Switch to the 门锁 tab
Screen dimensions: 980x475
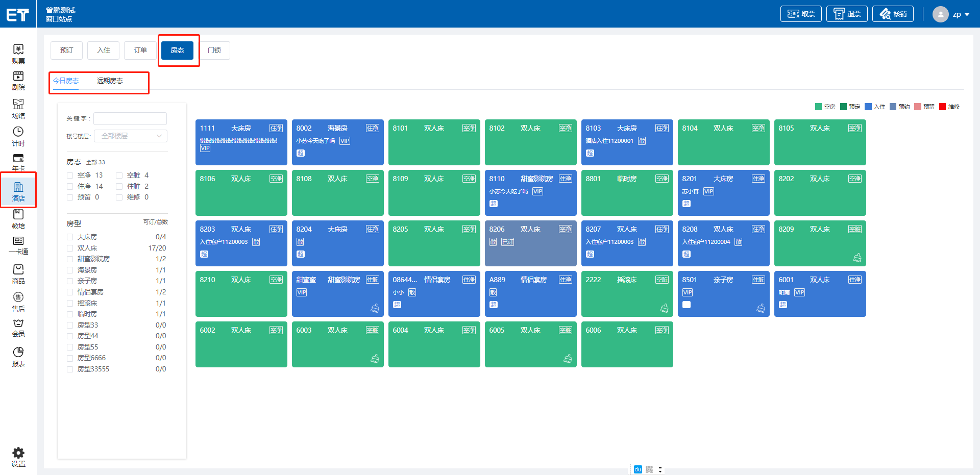[x=214, y=50]
